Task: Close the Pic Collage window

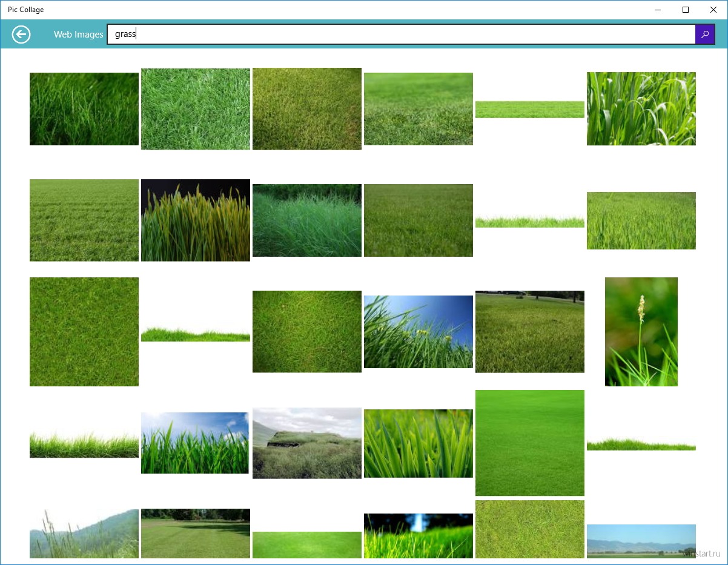Action: [713, 10]
